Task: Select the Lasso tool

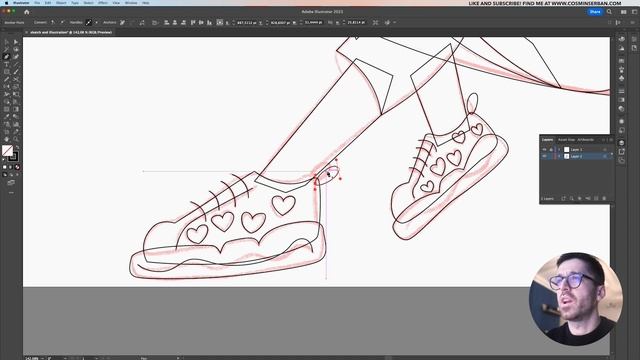Action: click(16, 49)
